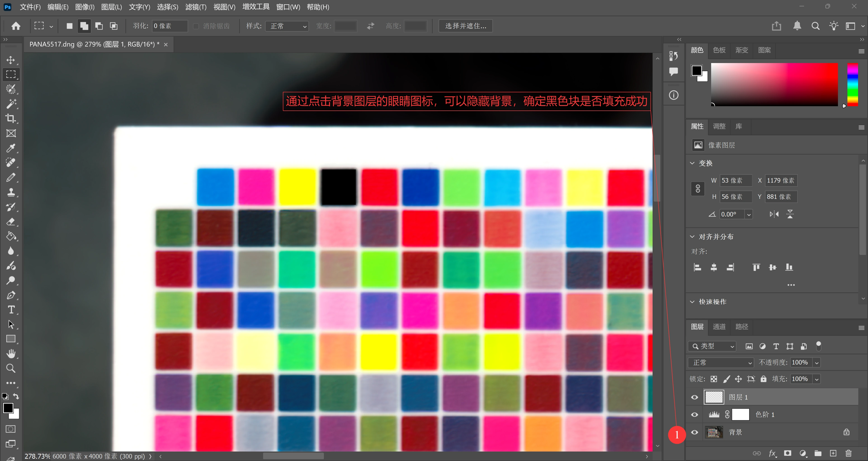Choose the Hand tool
This screenshot has height=461, width=868.
point(11,353)
